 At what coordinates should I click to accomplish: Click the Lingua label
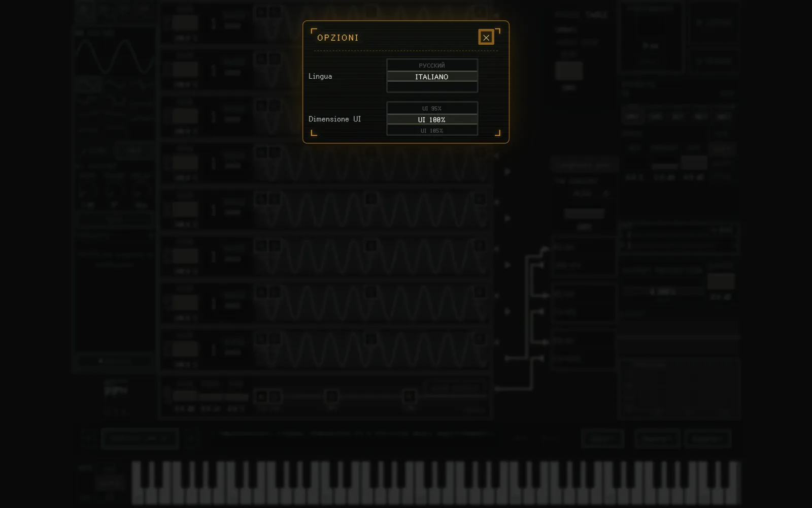pyautogui.click(x=320, y=76)
